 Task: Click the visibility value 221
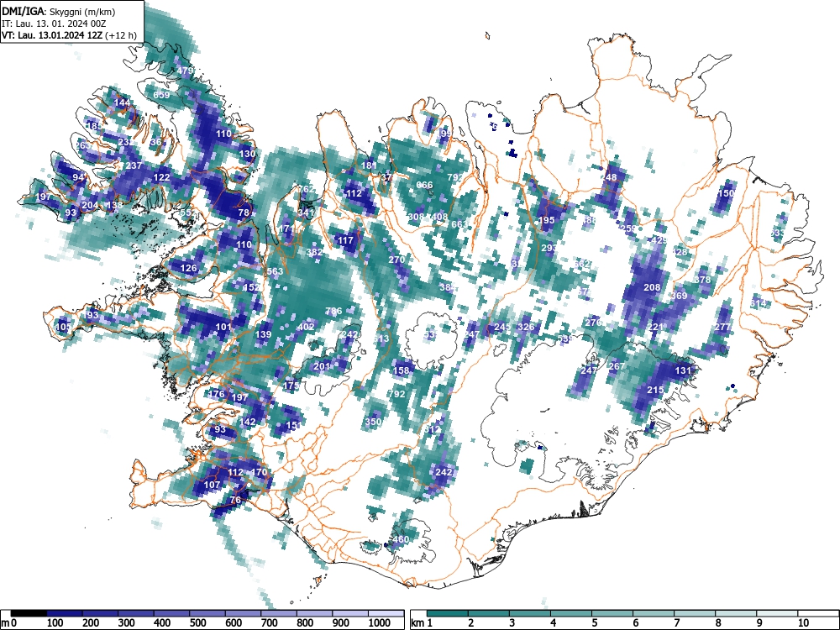pos(656,327)
